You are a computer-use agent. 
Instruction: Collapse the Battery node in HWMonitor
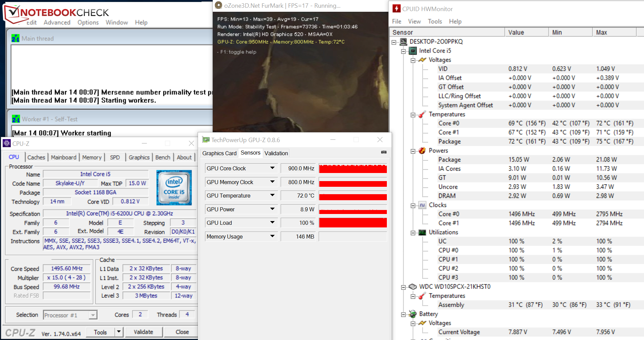click(404, 314)
